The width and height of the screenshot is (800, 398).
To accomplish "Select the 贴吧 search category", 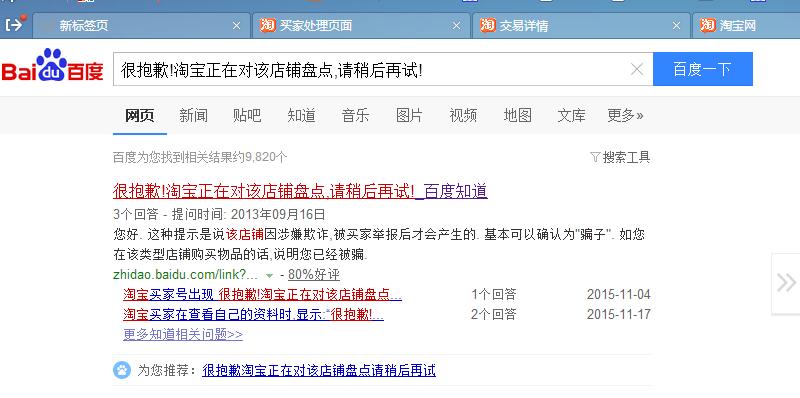I will pyautogui.click(x=247, y=115).
